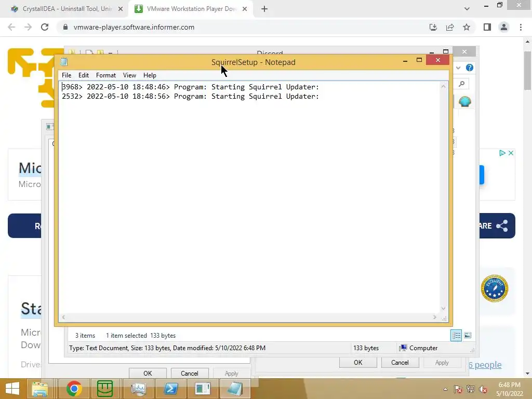Click browser page scroll up arrow
Screen dimensions: 532x399
[x=527, y=42]
